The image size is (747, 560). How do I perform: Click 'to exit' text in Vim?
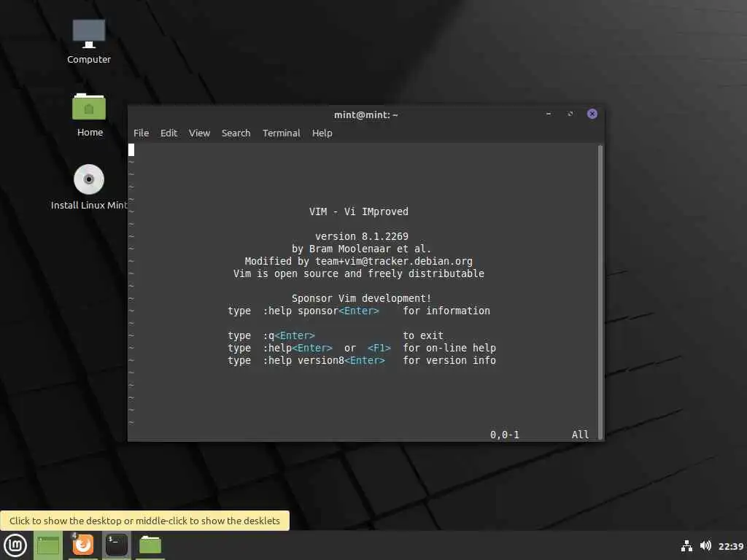[423, 335]
